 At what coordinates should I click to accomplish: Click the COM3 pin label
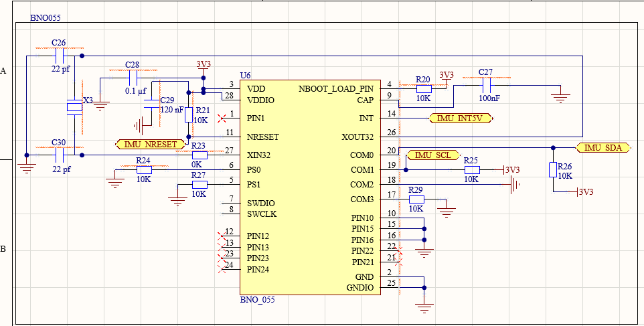[362, 199]
